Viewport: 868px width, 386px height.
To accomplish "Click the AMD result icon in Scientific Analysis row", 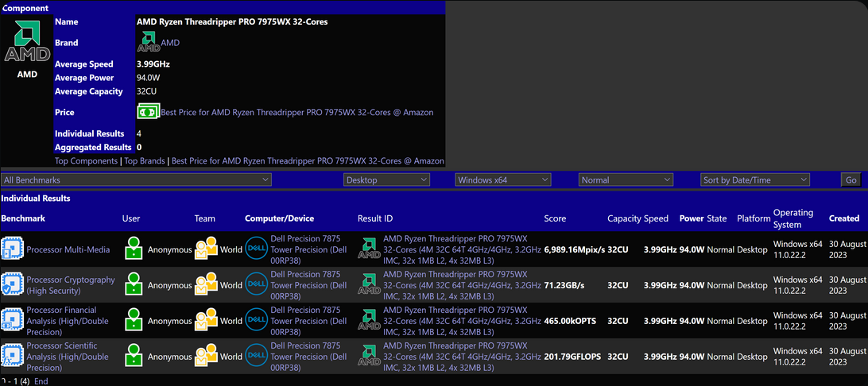I will [x=370, y=356].
